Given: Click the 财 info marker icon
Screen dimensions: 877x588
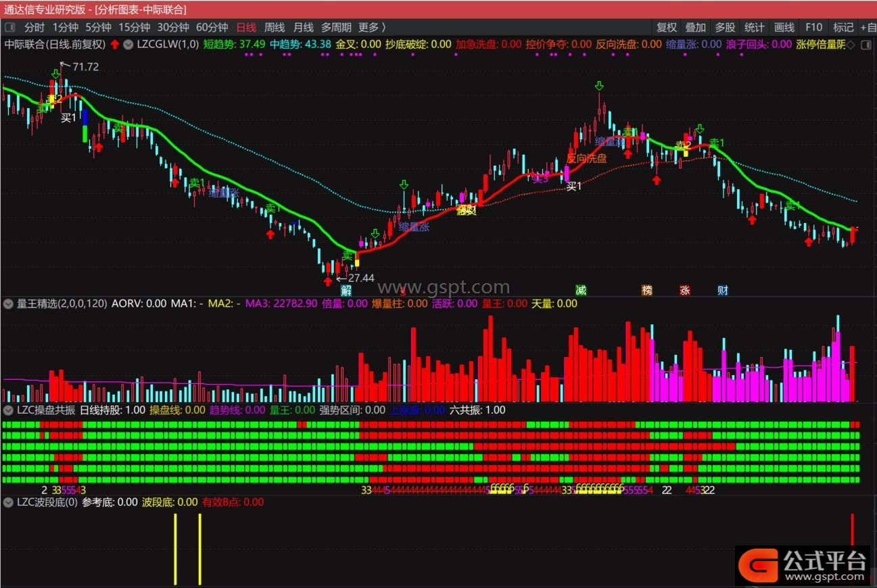Looking at the screenshot, I should [723, 291].
